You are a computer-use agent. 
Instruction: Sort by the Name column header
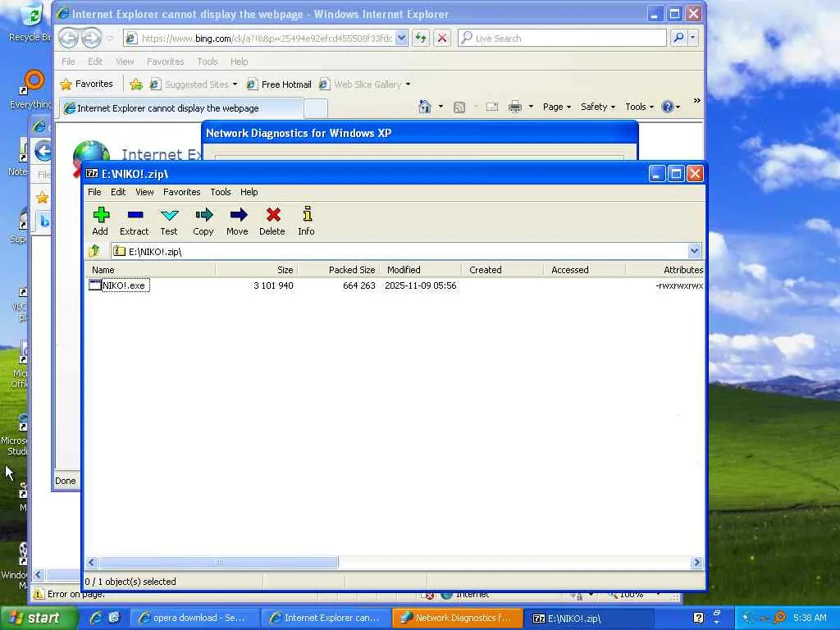(150, 270)
